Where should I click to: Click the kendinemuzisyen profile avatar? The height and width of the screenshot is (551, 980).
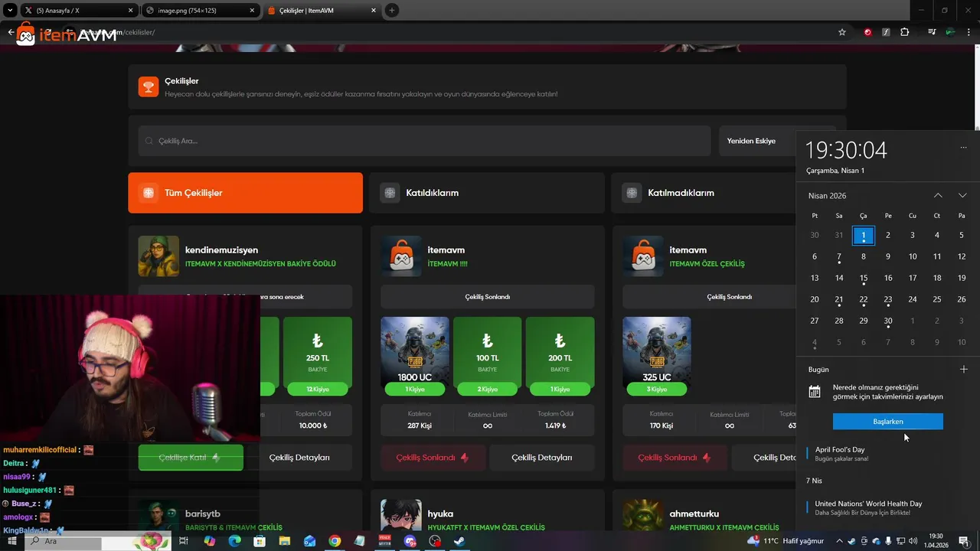pyautogui.click(x=158, y=256)
